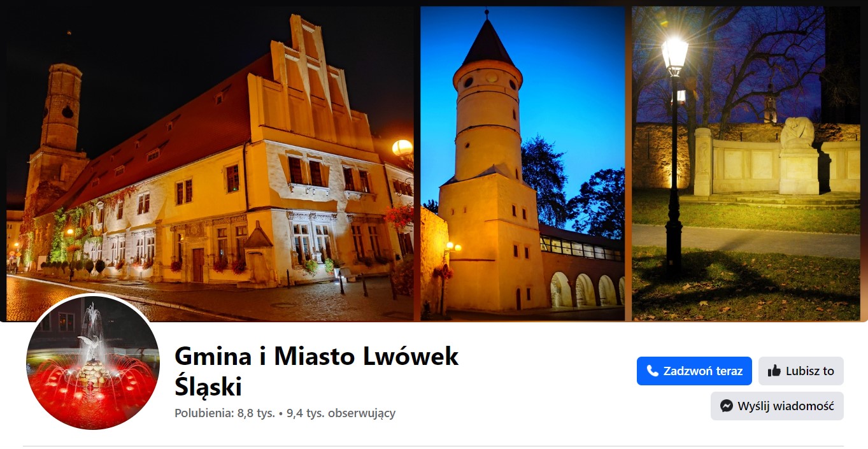Select the Gmina i Miasto Lwówek Śląski title
The image size is (868, 449).
[317, 371]
